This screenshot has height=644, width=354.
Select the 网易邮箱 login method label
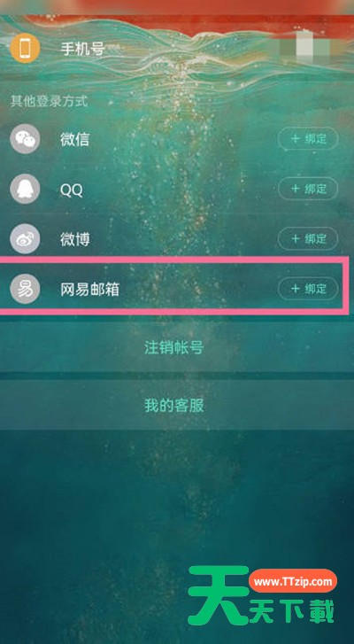coord(90,289)
